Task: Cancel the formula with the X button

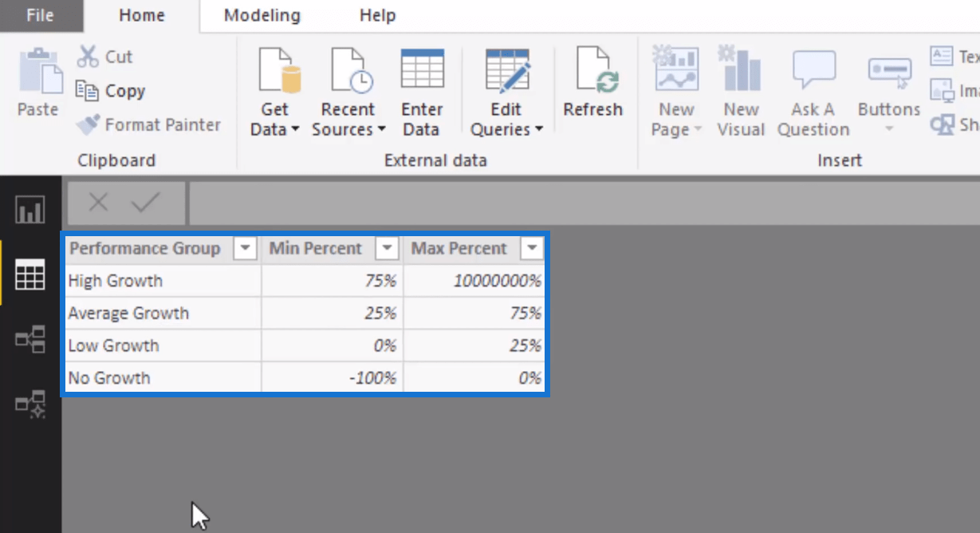Action: click(98, 203)
